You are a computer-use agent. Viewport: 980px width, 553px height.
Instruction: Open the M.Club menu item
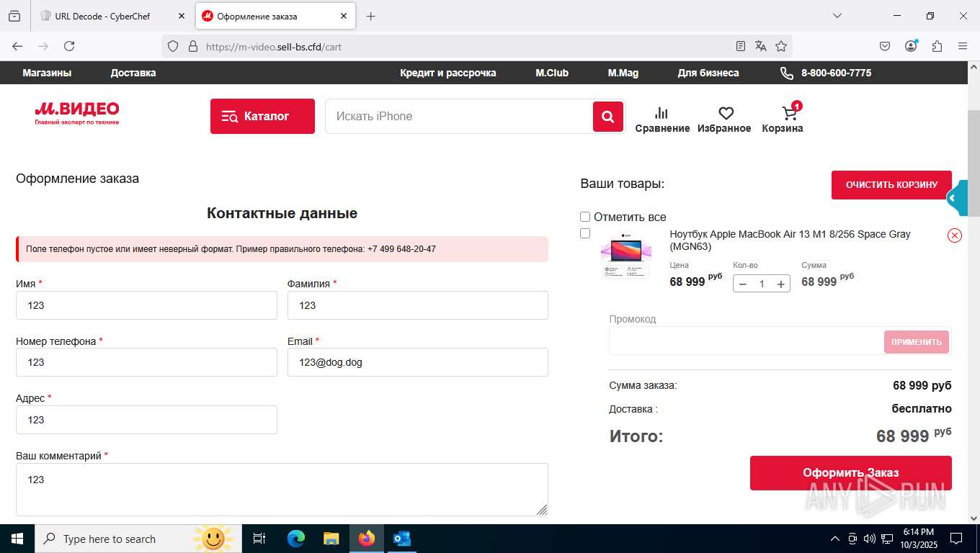tap(552, 73)
